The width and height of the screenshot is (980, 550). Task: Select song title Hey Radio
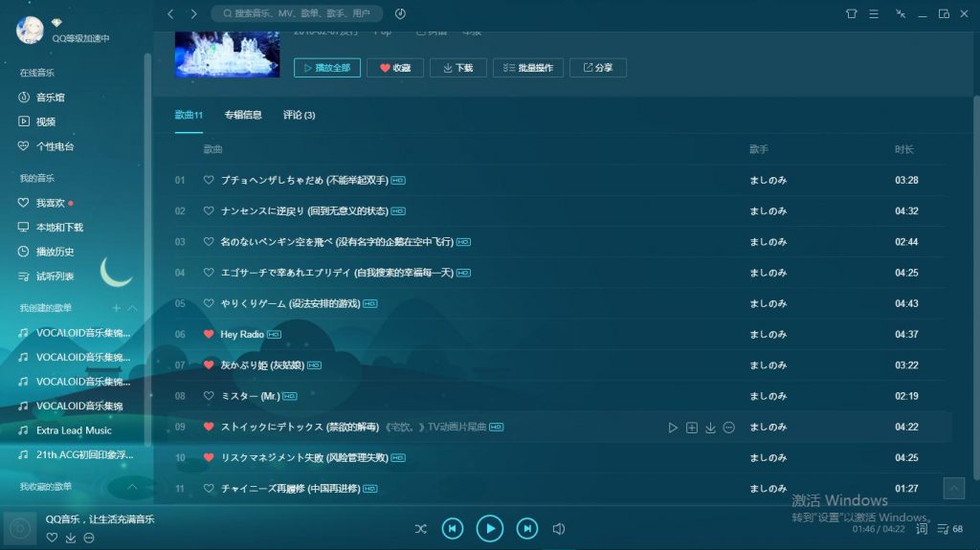pos(242,335)
